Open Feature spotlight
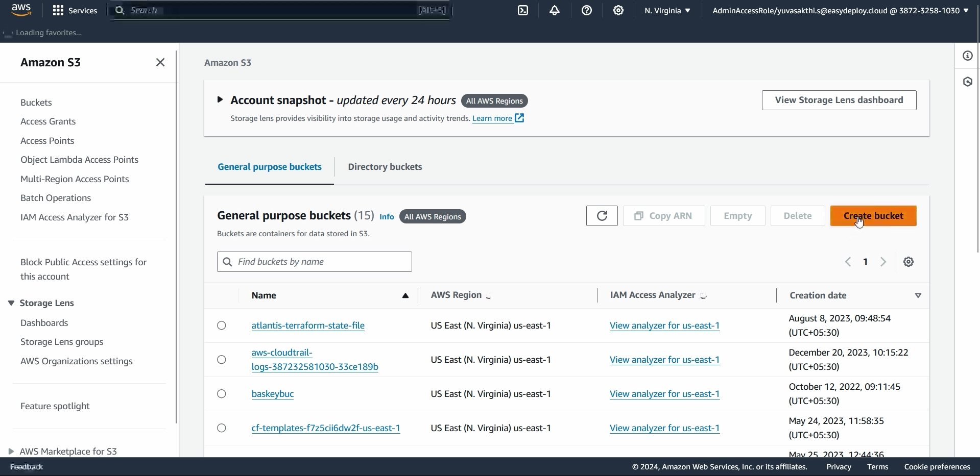The height and width of the screenshot is (476, 980). click(x=55, y=406)
